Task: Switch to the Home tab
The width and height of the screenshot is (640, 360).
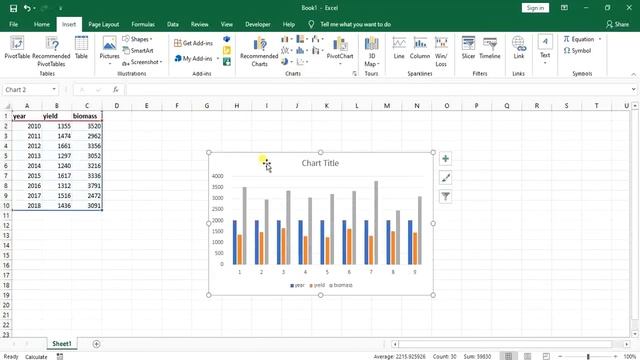Action: point(42,24)
